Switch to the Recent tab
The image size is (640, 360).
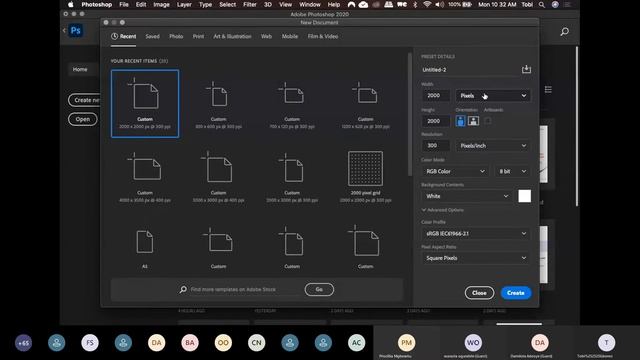click(124, 36)
